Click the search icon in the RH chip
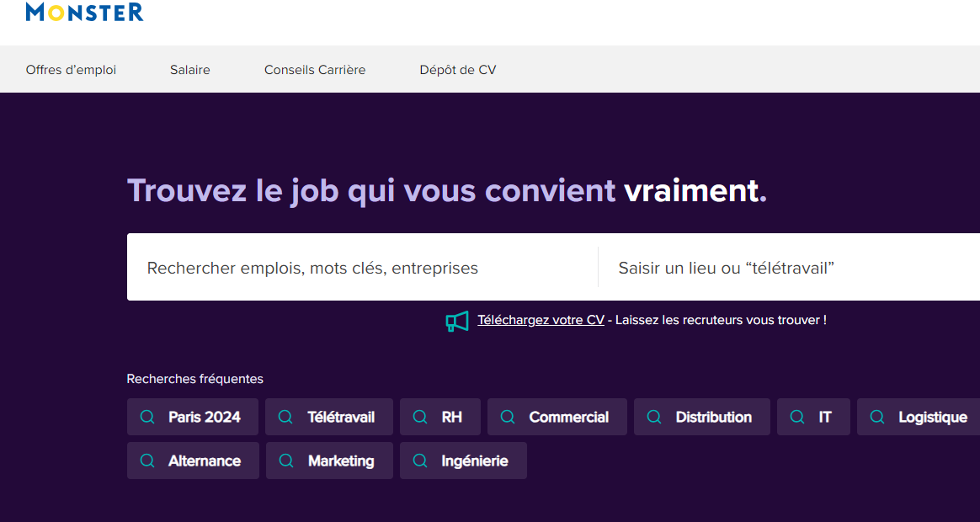Viewport: 980px width, 522px height. tap(420, 417)
